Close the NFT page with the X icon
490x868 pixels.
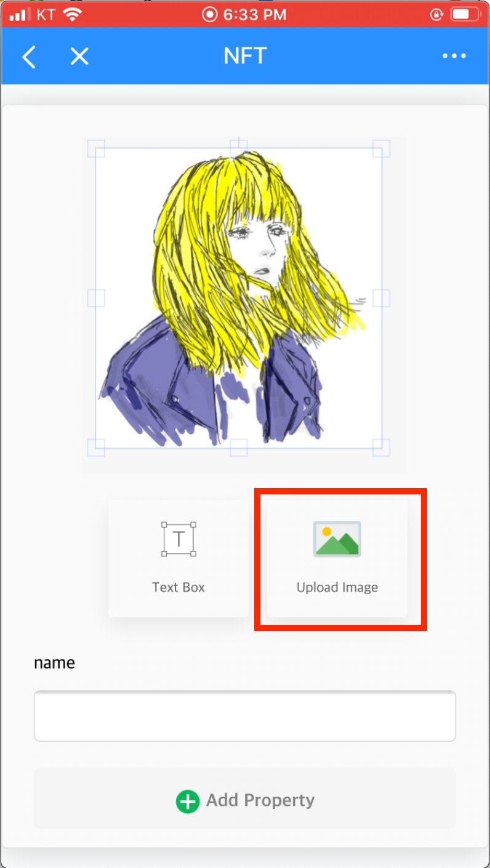click(x=79, y=56)
